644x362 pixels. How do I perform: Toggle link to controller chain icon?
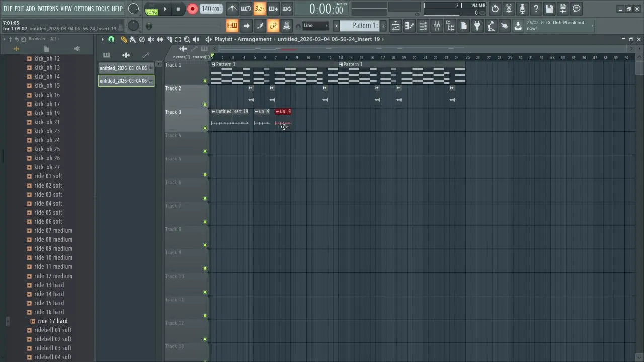(273, 26)
